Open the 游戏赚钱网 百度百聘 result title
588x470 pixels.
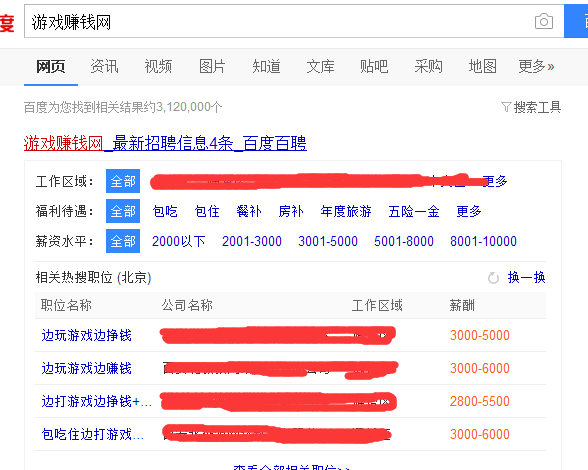coord(165,143)
